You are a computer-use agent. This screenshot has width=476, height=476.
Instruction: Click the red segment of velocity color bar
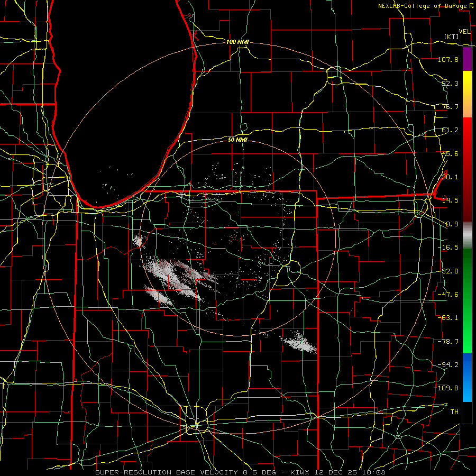coord(467,169)
